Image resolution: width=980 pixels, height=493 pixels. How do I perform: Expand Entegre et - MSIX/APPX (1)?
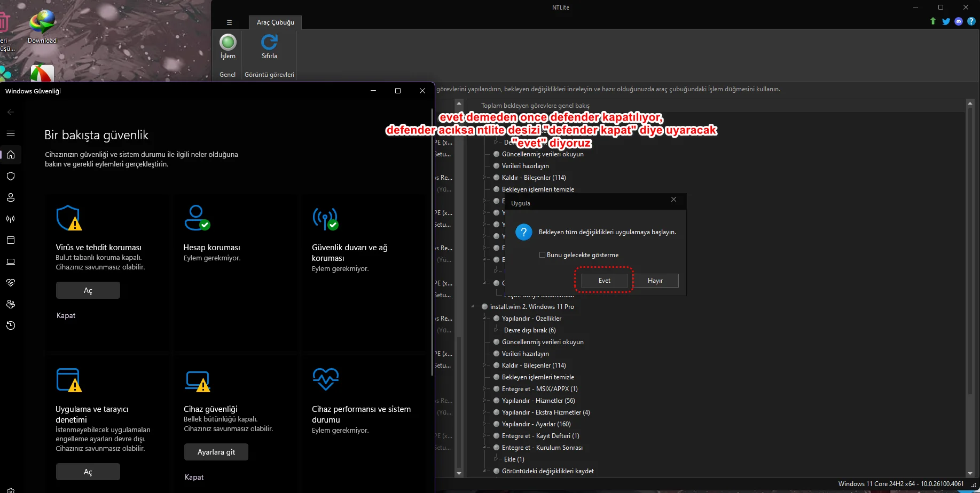pyautogui.click(x=484, y=389)
